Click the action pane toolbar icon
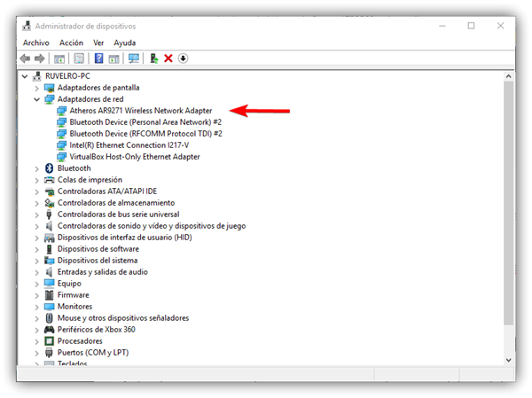Viewport: 532px width, 398px height. click(113, 59)
